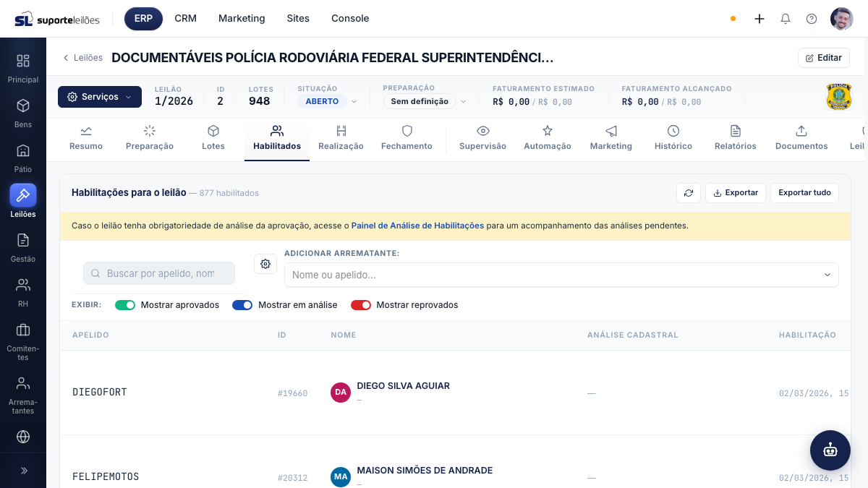868x488 pixels.
Task: Click the globe icon in sidebar
Action: pyautogui.click(x=23, y=437)
